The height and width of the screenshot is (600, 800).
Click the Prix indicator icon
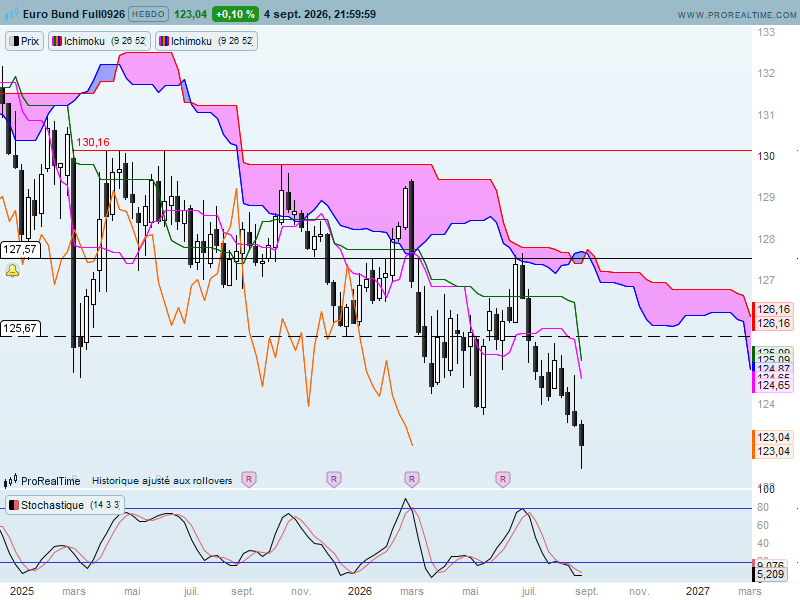[14, 41]
